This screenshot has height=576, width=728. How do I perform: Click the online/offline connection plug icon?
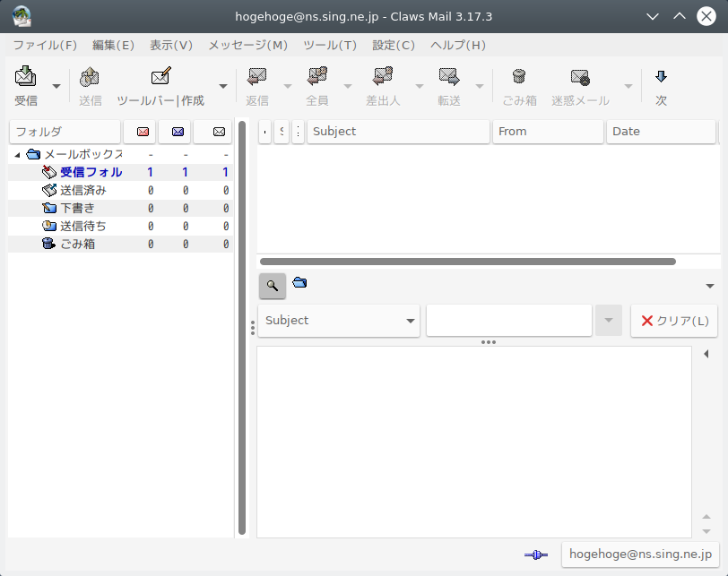coord(536,555)
